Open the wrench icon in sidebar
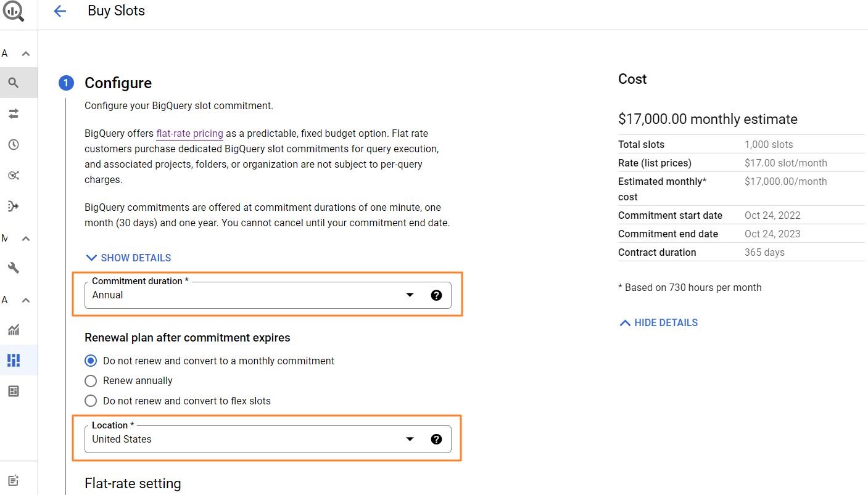The height and width of the screenshot is (495, 868). (14, 268)
